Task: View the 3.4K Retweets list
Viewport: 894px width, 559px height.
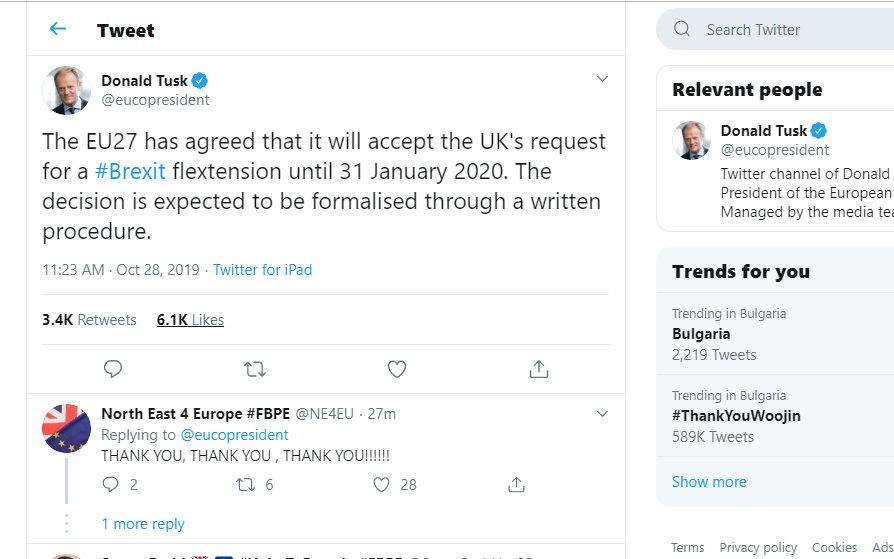Action: click(x=89, y=320)
